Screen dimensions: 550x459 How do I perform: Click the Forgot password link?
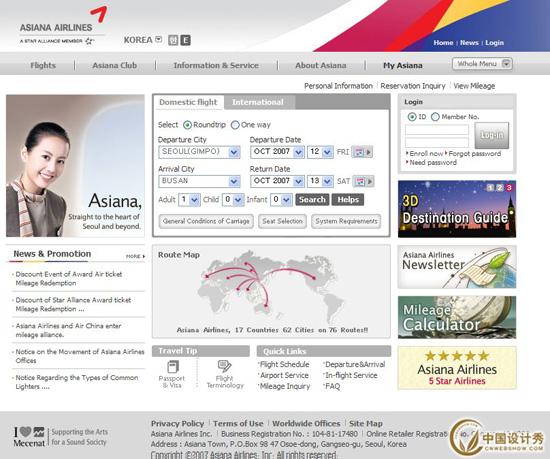click(x=475, y=154)
